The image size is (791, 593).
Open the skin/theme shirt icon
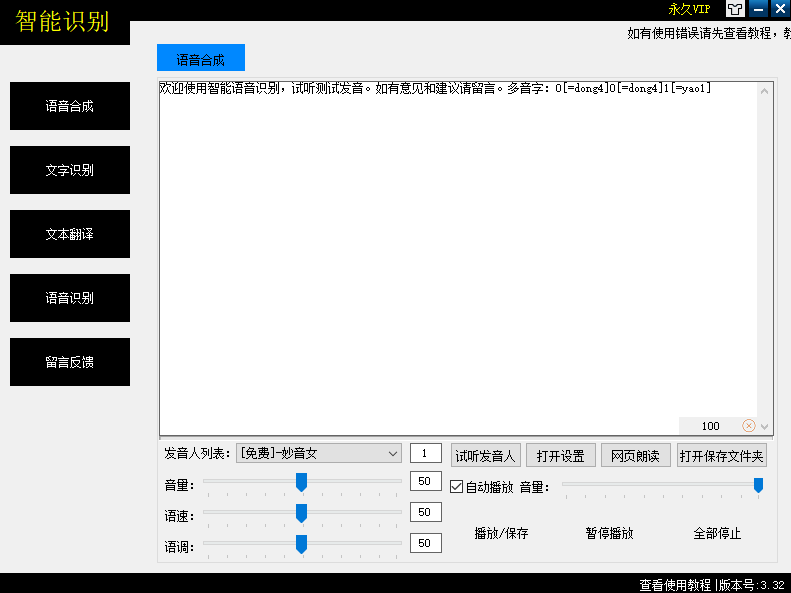(735, 9)
